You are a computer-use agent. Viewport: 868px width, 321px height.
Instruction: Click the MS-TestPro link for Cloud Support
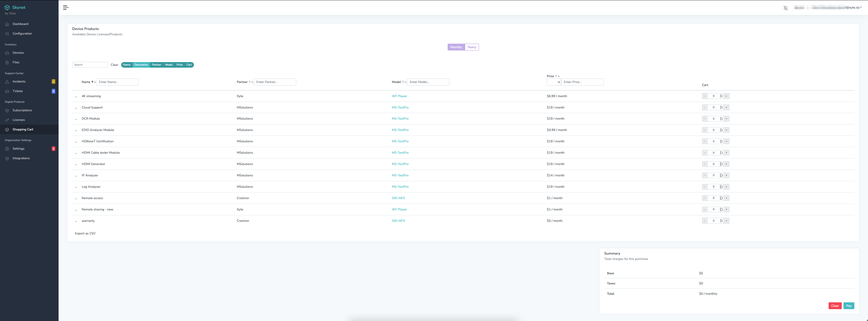click(400, 108)
